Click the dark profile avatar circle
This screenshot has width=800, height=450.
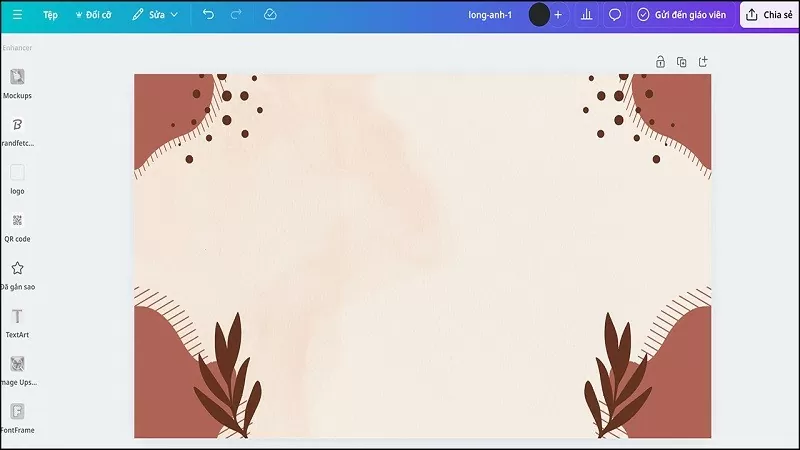(539, 15)
